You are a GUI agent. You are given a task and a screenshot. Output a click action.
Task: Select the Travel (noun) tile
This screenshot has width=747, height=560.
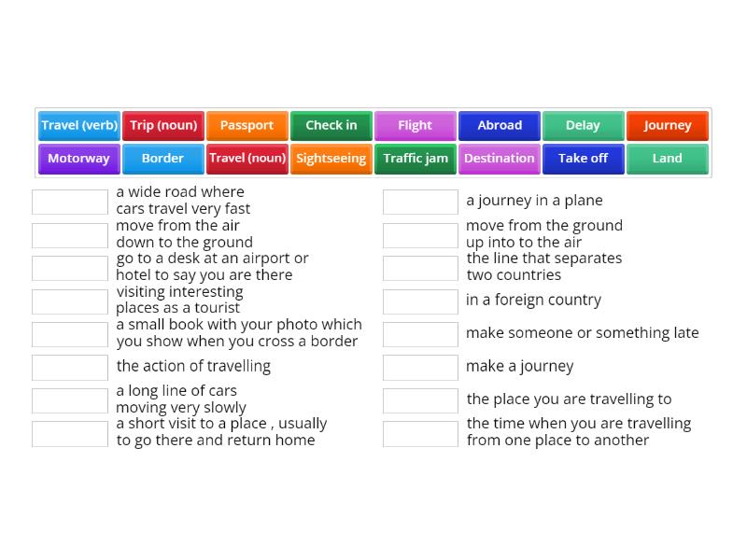coord(247,159)
